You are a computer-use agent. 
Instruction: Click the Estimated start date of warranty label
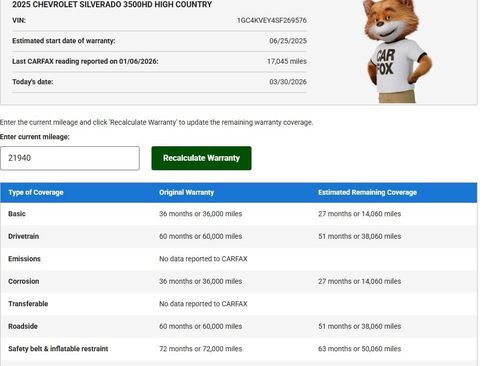[64, 41]
